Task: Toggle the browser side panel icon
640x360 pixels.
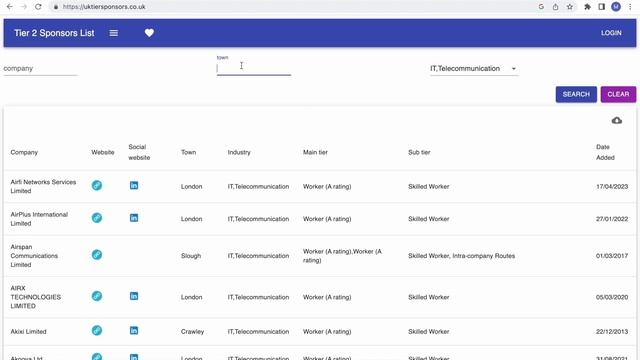Action: [602, 7]
